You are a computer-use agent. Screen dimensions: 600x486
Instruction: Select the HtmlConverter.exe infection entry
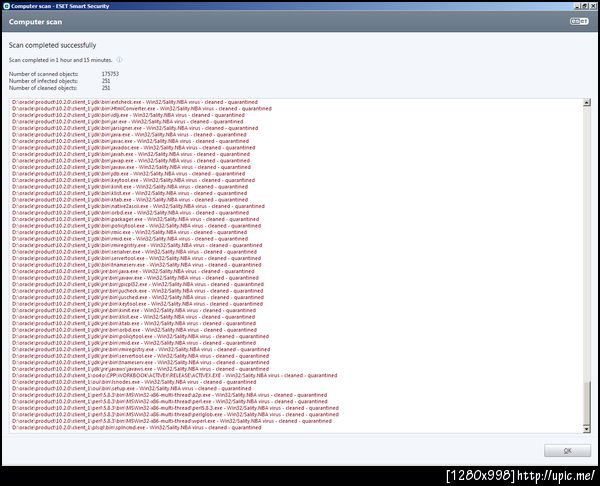click(142, 109)
